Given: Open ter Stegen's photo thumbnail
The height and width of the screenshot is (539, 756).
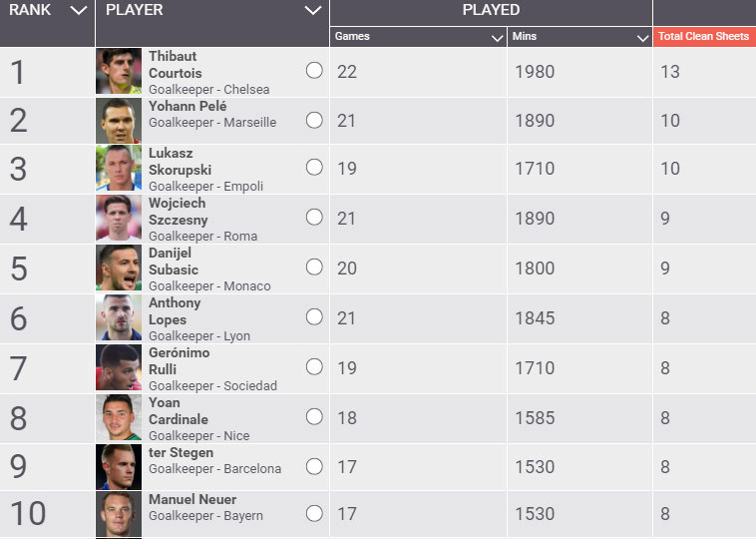Looking at the screenshot, I should (x=119, y=466).
